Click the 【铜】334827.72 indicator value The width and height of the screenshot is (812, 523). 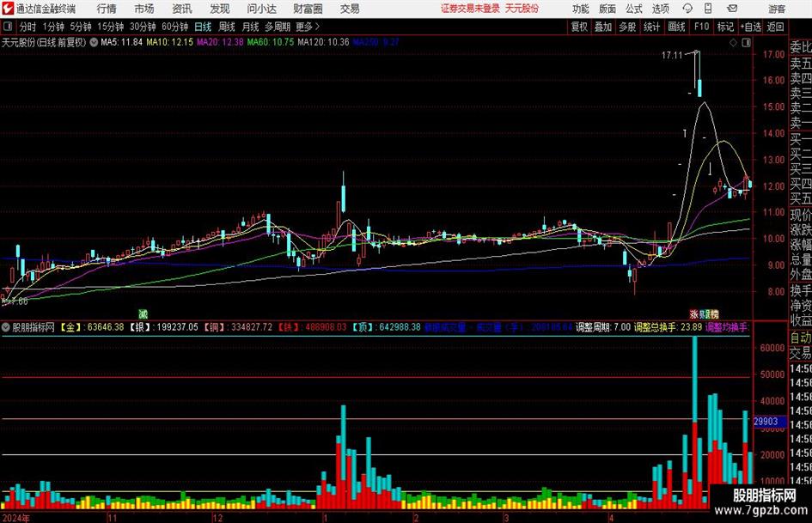coord(238,327)
